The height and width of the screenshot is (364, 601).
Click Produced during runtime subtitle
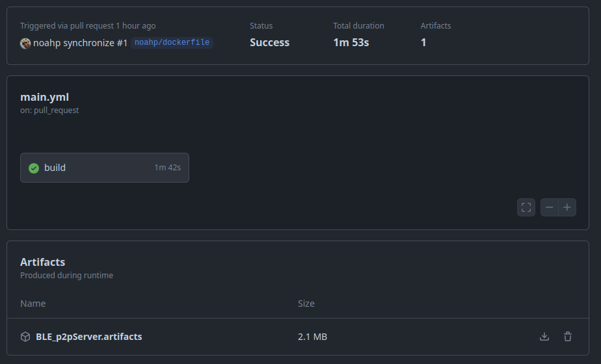[67, 276]
